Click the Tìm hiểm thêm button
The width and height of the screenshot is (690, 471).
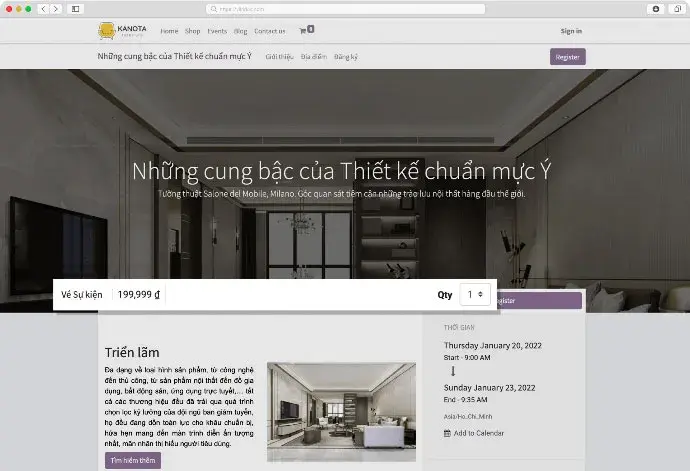coord(132,460)
